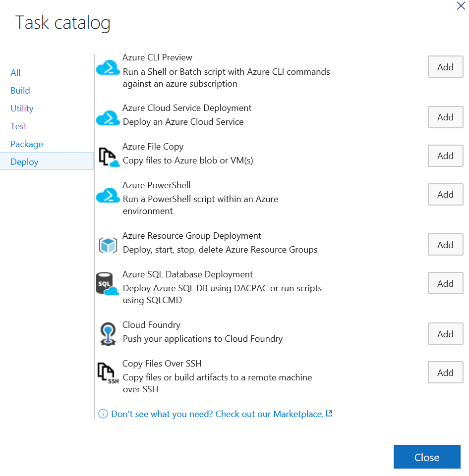
Task: Add the Azure PowerShell task
Action: point(445,194)
